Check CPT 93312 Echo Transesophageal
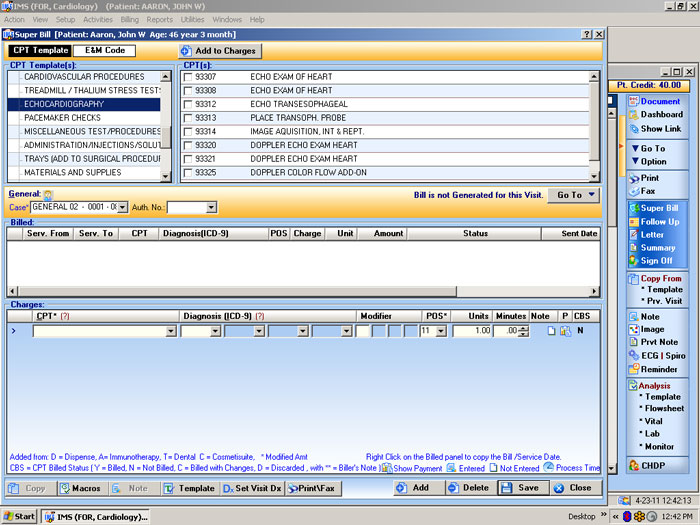Screen dimensions: 700x525 [188, 104]
